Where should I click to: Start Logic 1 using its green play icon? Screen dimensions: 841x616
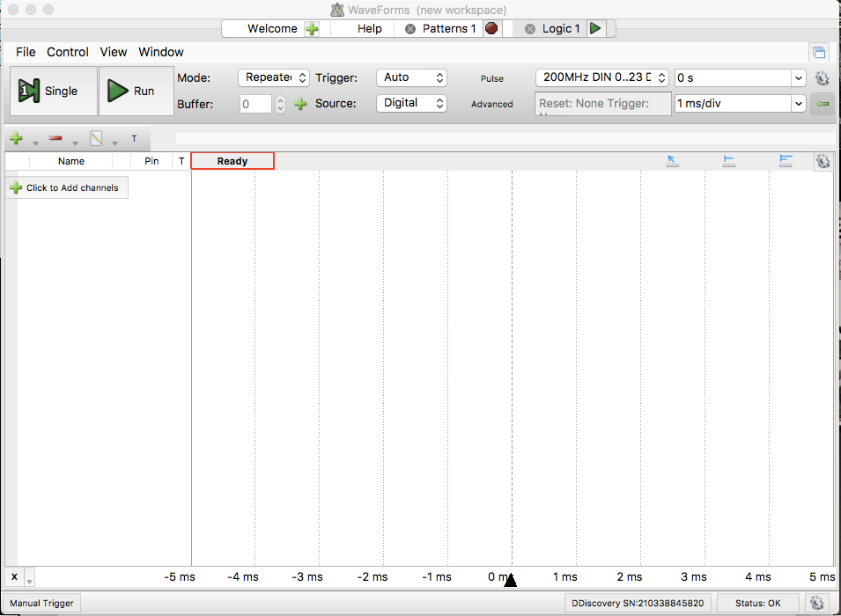pyautogui.click(x=594, y=28)
